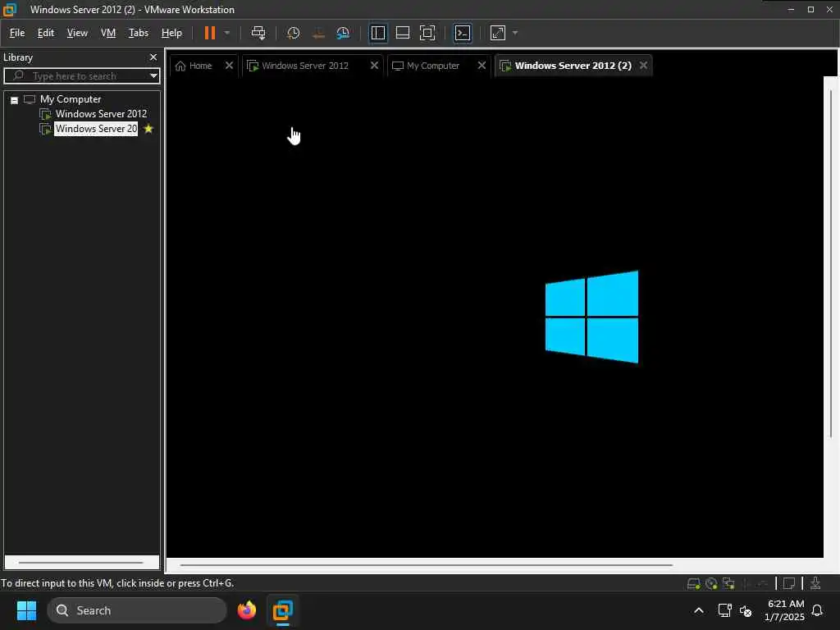Open the Tabs menu

tap(138, 33)
